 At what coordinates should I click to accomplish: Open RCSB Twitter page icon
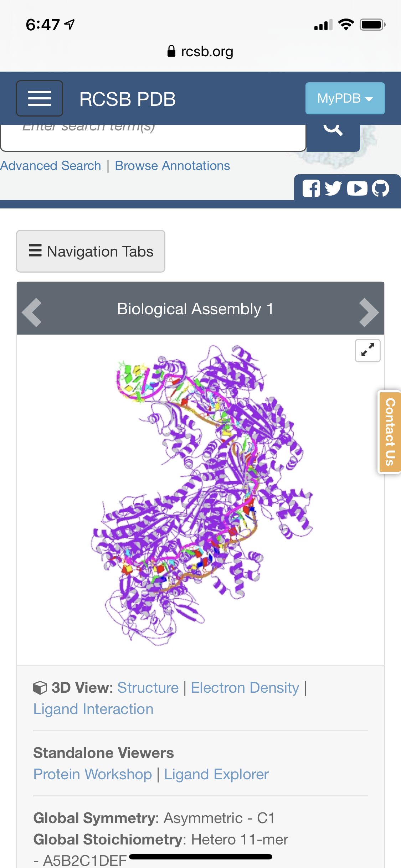tap(333, 188)
